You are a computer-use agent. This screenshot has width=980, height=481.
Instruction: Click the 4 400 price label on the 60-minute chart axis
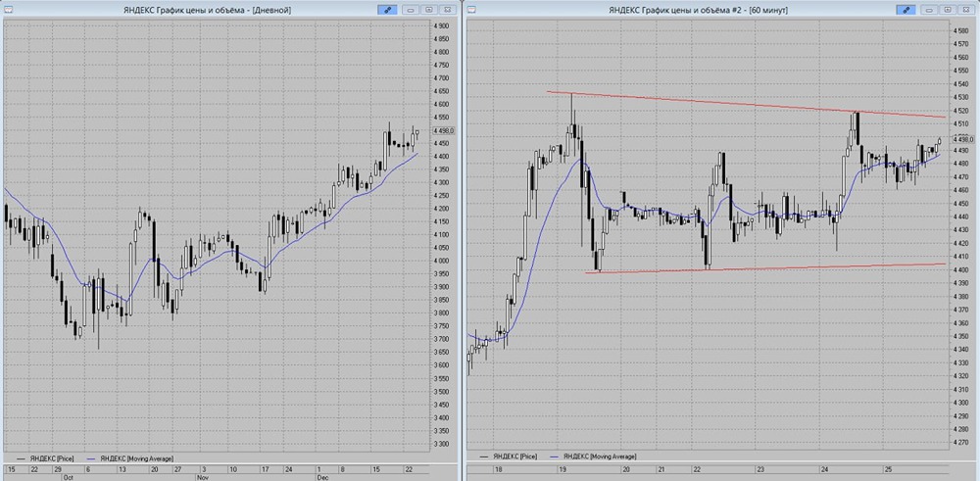[x=961, y=269]
